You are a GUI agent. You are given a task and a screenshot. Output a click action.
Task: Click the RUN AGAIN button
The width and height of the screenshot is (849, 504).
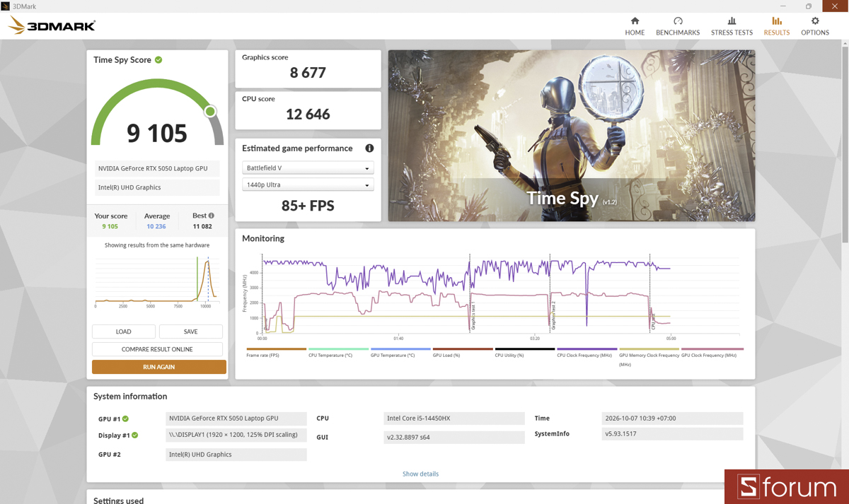click(159, 367)
